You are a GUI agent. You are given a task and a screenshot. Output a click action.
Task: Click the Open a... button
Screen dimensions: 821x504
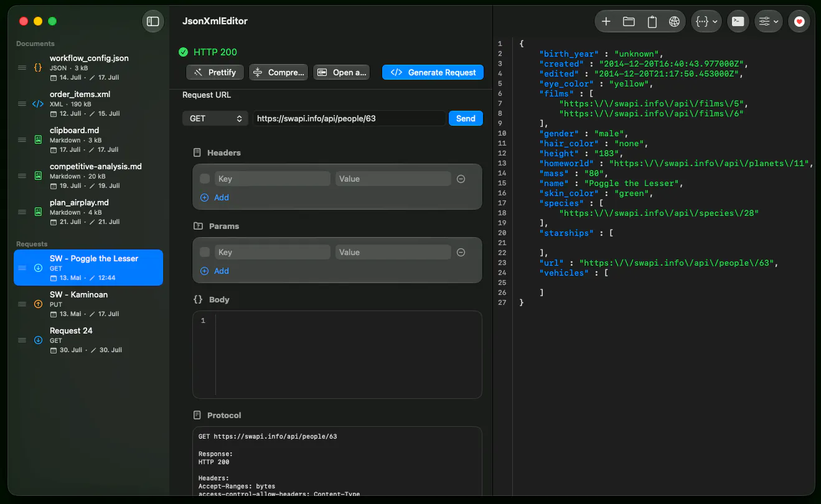tap(341, 72)
